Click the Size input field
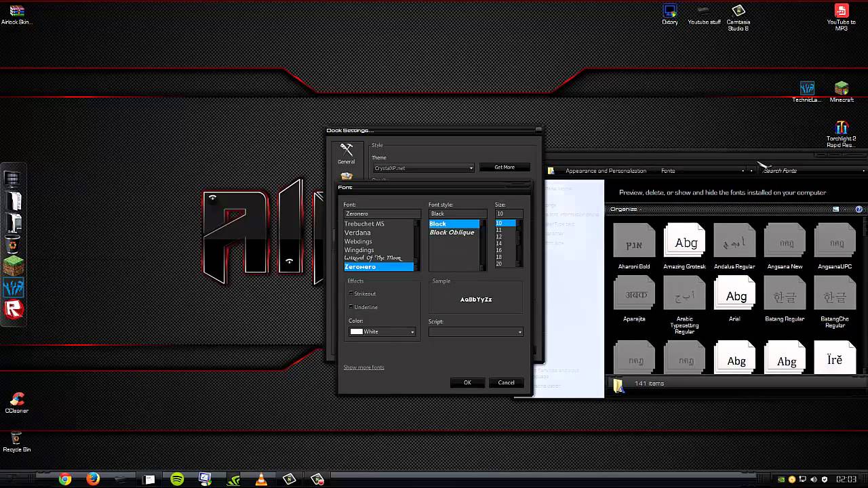 click(509, 213)
